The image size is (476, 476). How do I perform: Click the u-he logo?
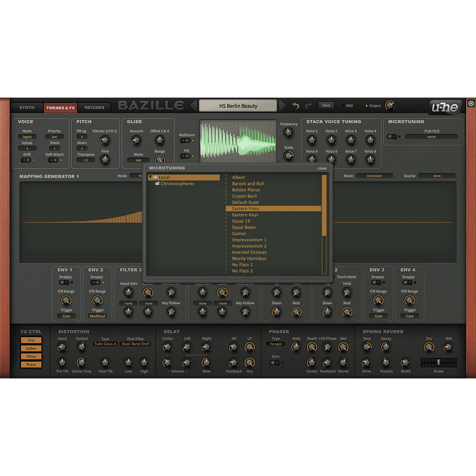tap(444, 107)
